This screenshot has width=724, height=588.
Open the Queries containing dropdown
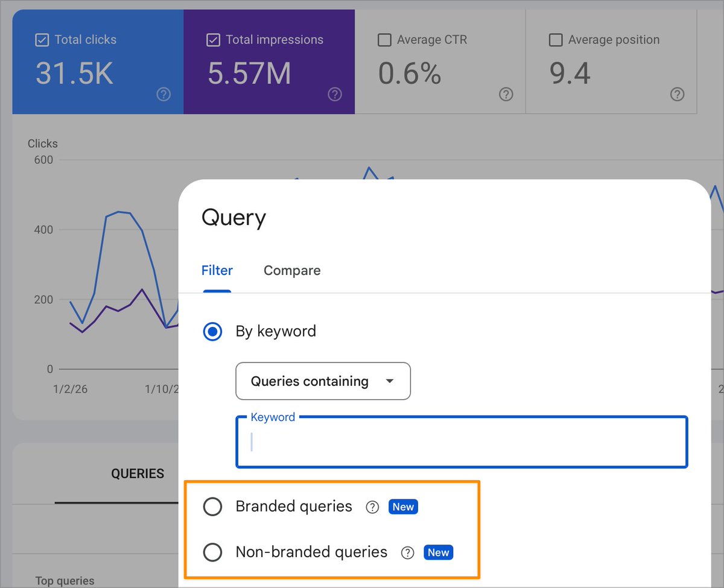[323, 381]
